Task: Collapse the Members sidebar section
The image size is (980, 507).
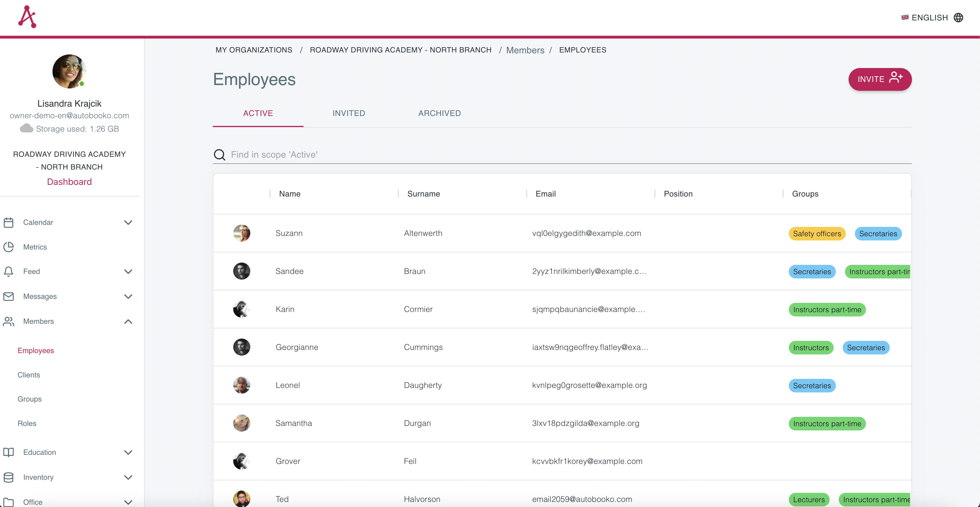Action: [x=128, y=321]
